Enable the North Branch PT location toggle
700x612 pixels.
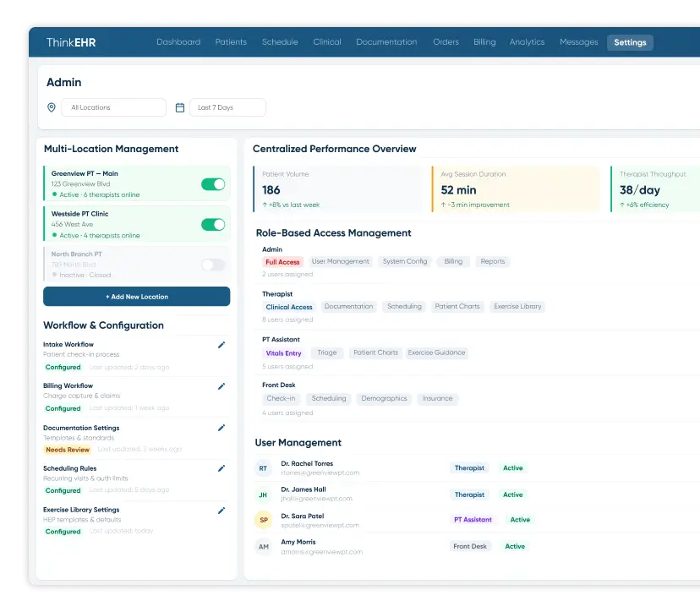[213, 265]
